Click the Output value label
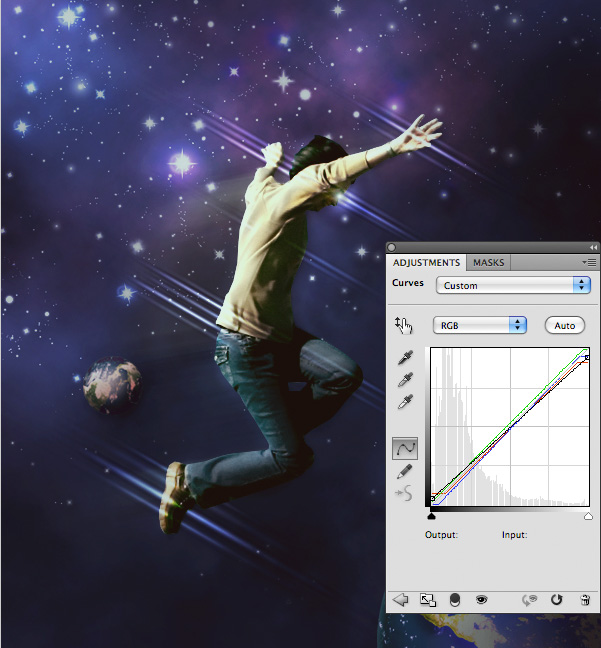Image resolution: width=601 pixels, height=648 pixels. coord(441,535)
